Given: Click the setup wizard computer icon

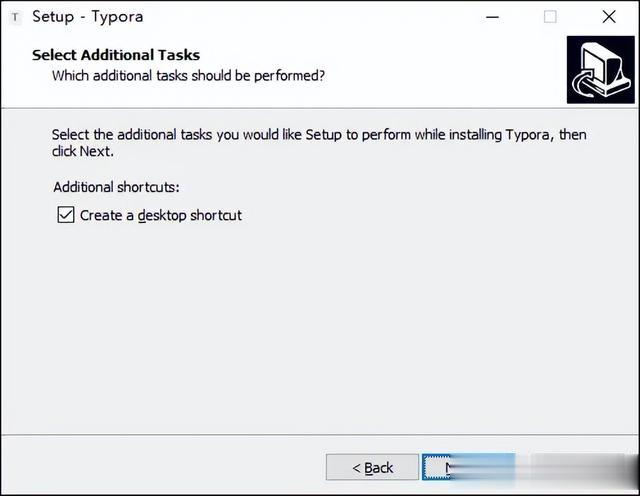Looking at the screenshot, I should 600,69.
